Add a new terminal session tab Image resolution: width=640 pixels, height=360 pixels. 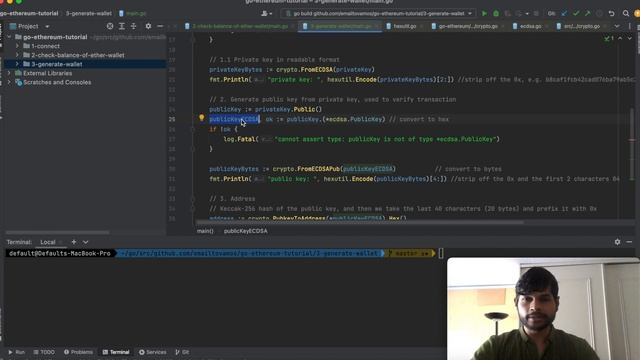pos(74,242)
